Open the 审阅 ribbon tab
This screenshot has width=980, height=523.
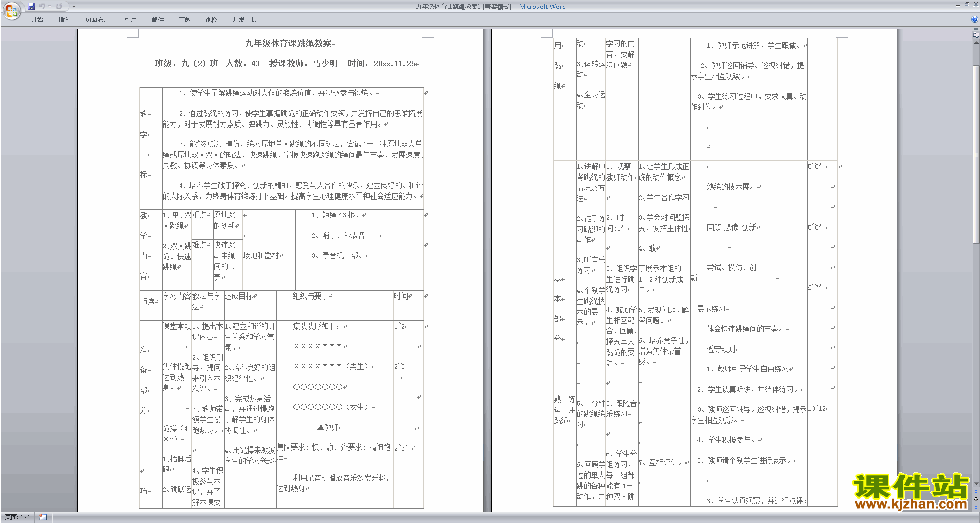[x=185, y=19]
